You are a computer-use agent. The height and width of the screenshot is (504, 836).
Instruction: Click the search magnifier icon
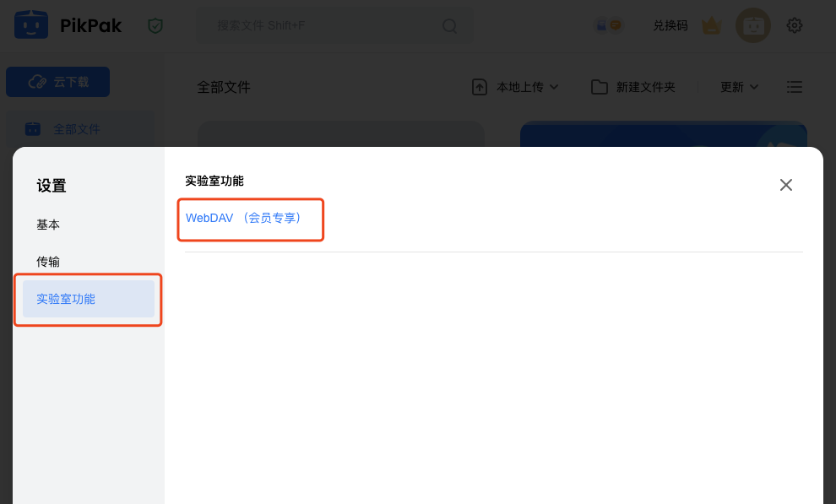(450, 26)
